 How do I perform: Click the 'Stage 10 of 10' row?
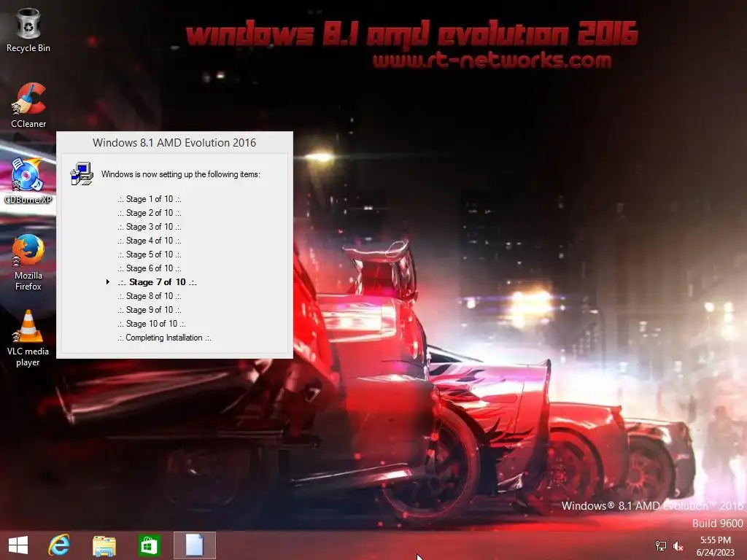(x=152, y=323)
